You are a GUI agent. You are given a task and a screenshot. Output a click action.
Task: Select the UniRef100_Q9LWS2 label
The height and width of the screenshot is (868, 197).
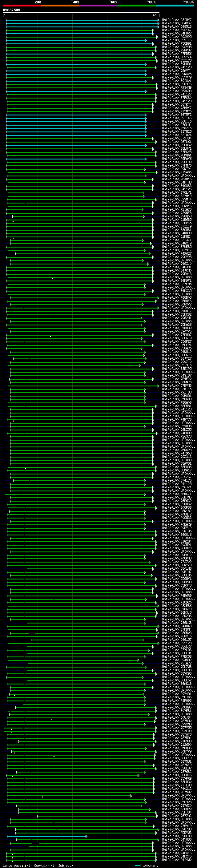pyautogui.click(x=176, y=145)
